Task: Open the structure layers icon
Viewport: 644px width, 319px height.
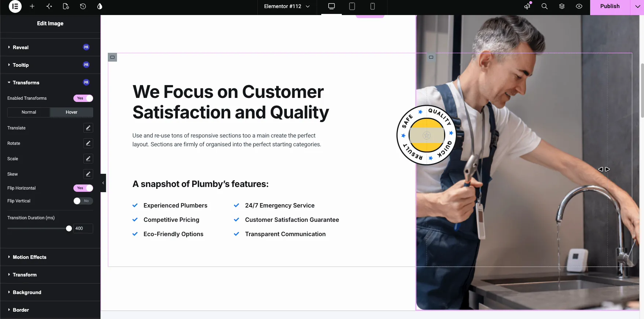Action: pos(562,6)
